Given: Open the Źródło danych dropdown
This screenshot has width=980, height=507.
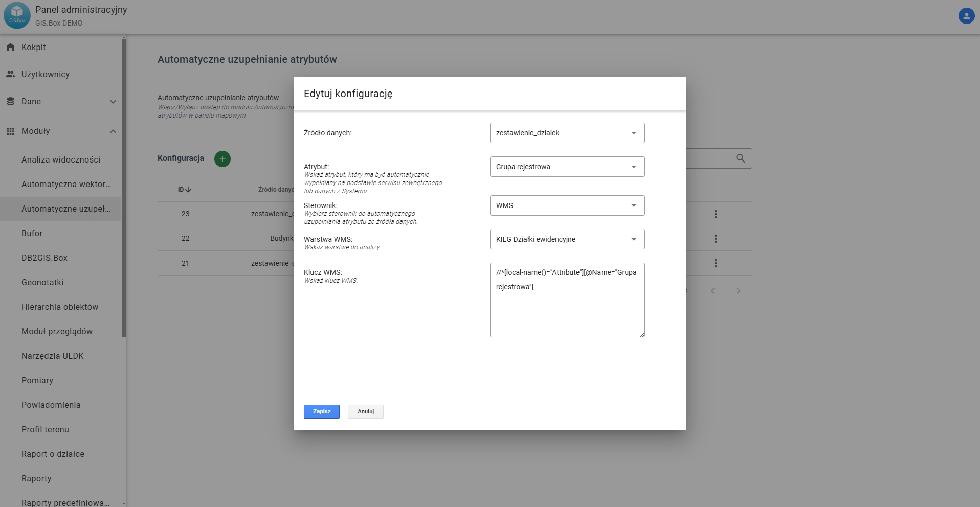Looking at the screenshot, I should click(567, 133).
